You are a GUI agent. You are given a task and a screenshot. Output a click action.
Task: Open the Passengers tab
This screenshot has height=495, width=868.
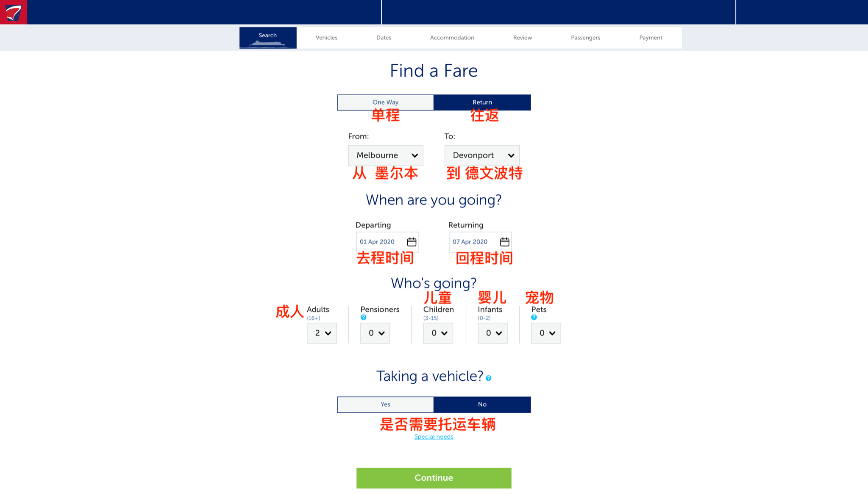click(585, 38)
